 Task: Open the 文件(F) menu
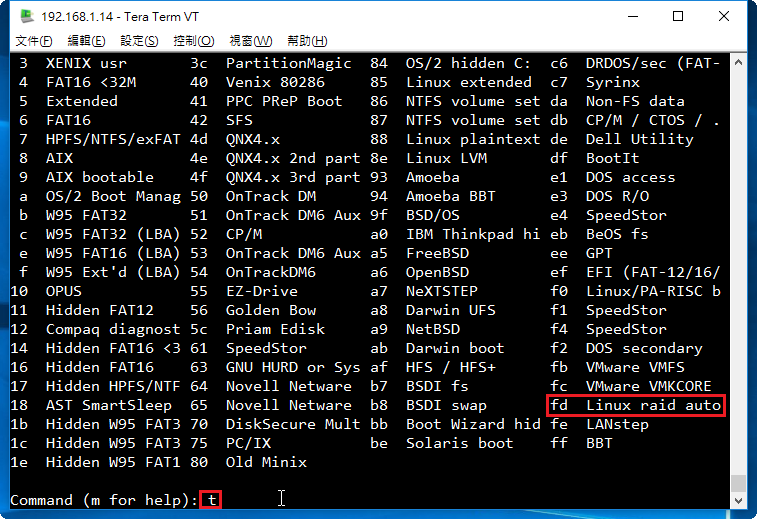34,41
